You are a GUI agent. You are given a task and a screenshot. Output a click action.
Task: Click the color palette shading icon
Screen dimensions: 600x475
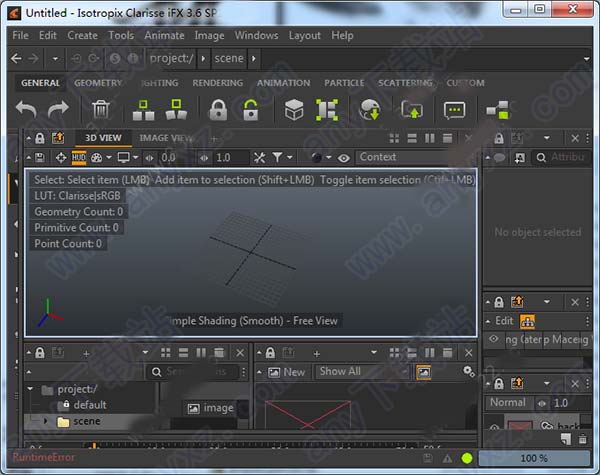click(96, 158)
